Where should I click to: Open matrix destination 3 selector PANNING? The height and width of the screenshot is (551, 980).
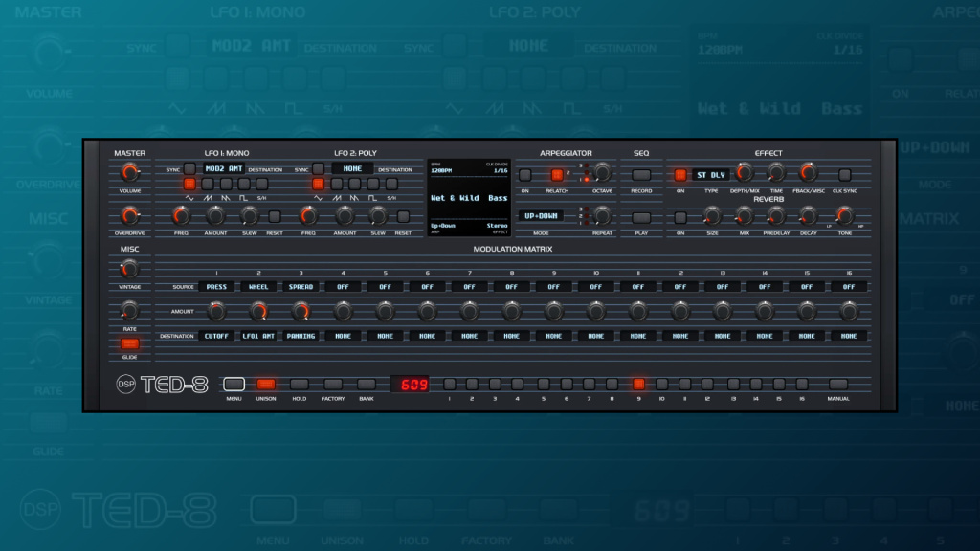coord(301,336)
